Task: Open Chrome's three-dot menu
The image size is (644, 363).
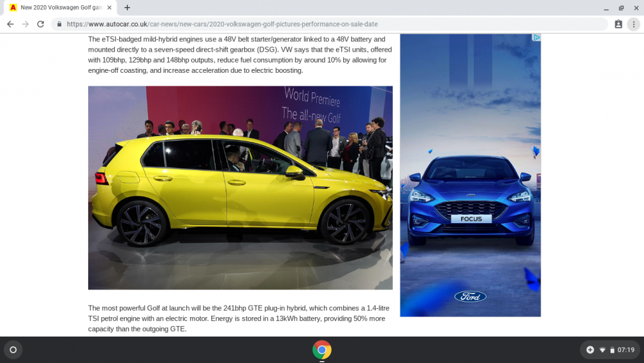Action: (x=634, y=25)
